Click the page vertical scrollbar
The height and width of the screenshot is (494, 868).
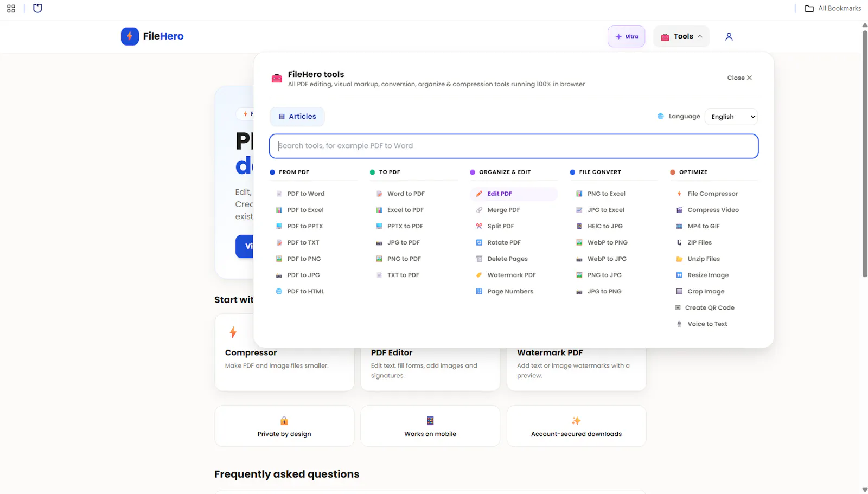(x=865, y=153)
